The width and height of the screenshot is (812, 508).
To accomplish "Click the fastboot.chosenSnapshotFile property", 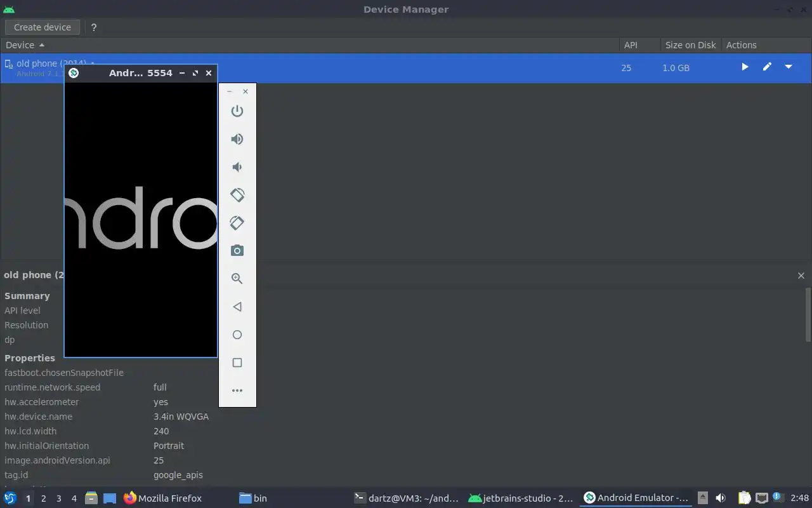I will [64, 373].
